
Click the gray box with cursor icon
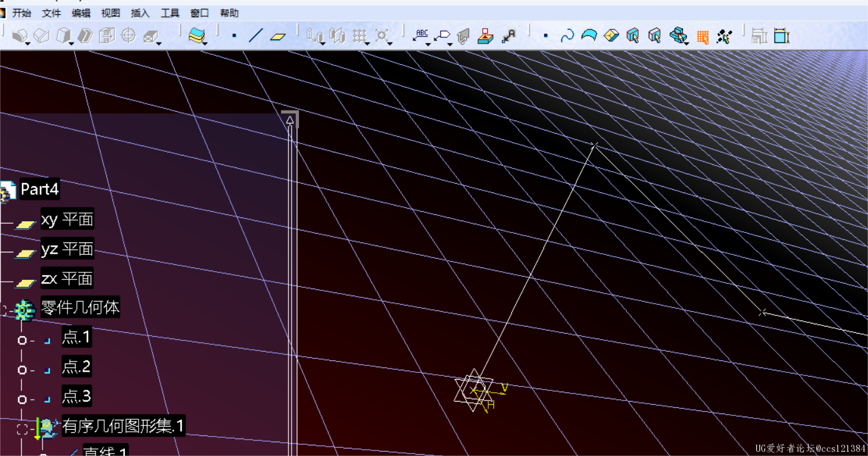click(655, 36)
